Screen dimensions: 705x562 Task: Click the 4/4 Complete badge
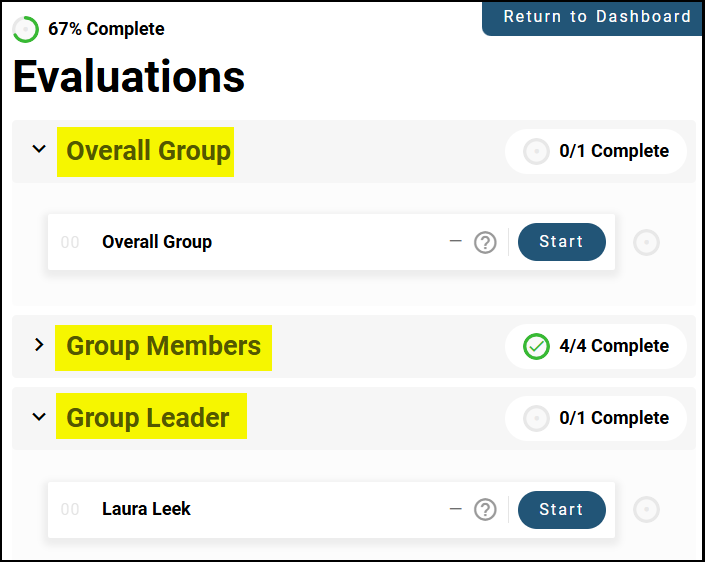(613, 346)
